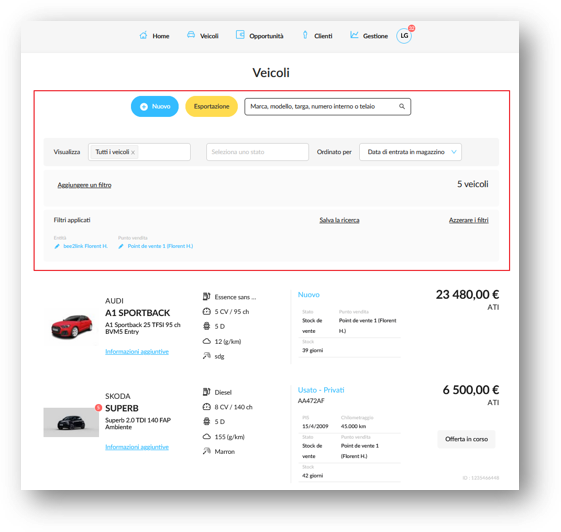Click the blue Nuovo button
This screenshot has width=561, height=532.
tap(155, 106)
